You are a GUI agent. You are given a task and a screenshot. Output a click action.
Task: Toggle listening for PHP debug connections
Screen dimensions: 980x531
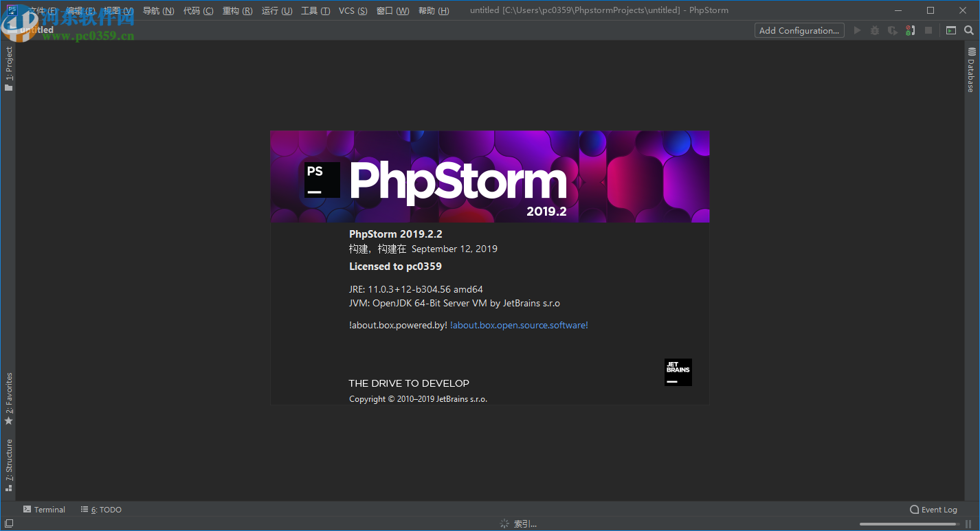coord(910,30)
